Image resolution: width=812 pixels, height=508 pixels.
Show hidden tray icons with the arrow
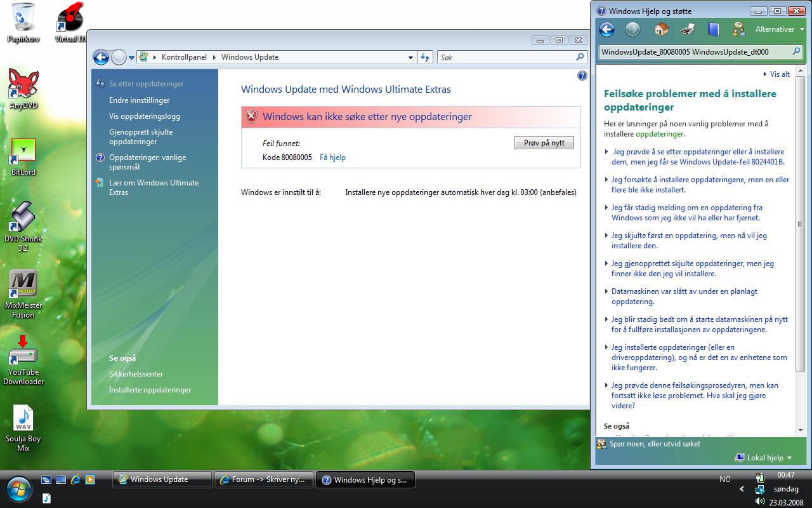(742, 490)
